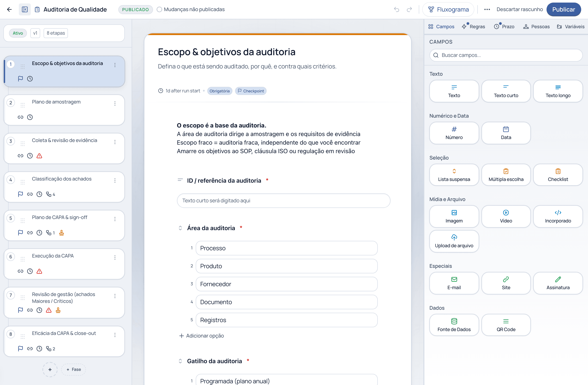Click the v1 version badge
Viewport: 588px width, 385px height.
click(x=35, y=33)
